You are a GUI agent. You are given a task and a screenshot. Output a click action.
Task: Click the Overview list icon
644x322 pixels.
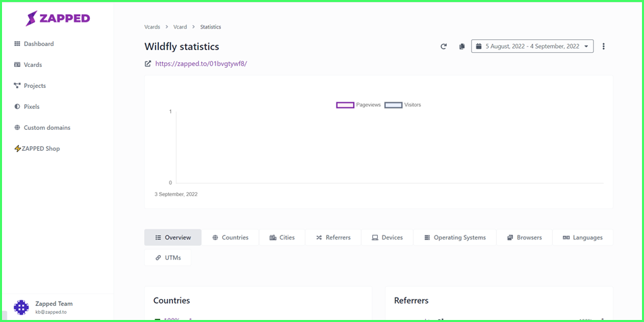(x=158, y=237)
